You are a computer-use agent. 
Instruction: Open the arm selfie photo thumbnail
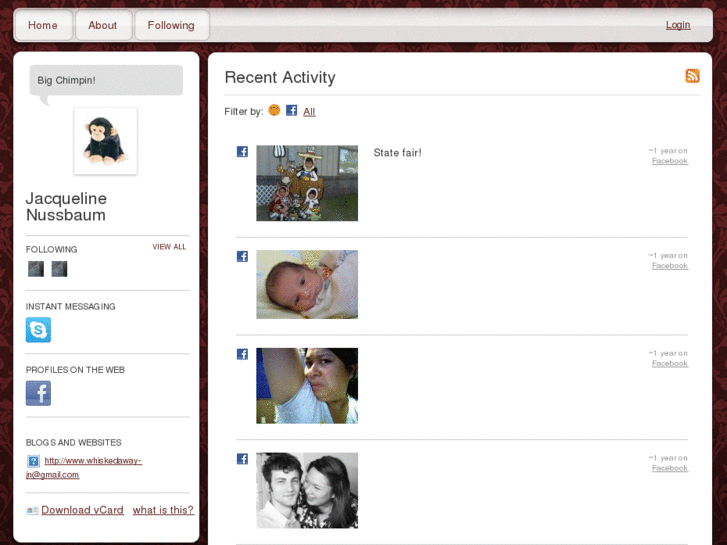[x=307, y=386]
